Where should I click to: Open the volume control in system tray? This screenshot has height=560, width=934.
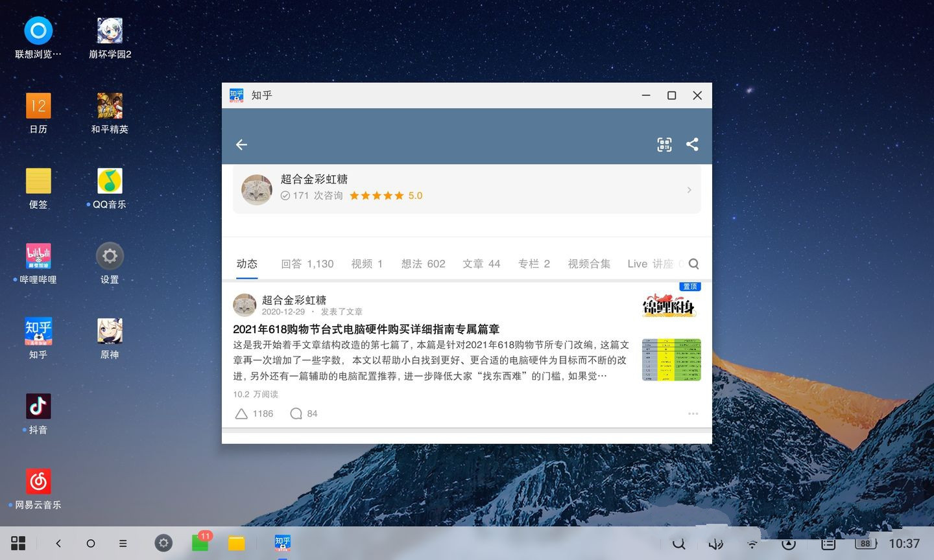tap(715, 544)
